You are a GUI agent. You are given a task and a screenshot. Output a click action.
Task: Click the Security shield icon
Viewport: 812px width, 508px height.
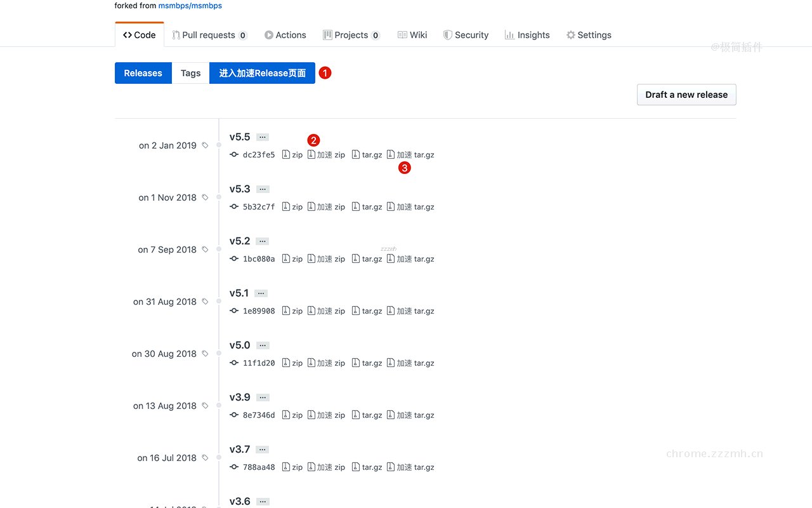[x=447, y=35]
